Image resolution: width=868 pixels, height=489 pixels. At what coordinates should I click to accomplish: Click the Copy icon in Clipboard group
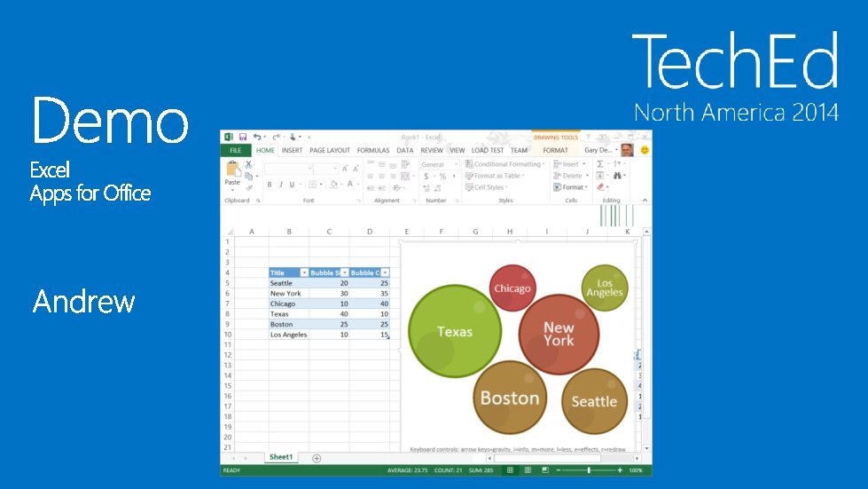tap(248, 176)
